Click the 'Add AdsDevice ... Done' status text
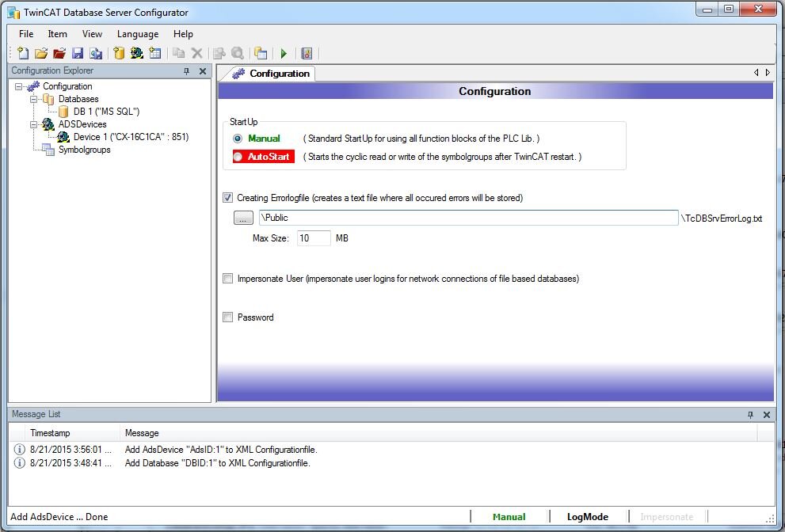 [x=59, y=517]
